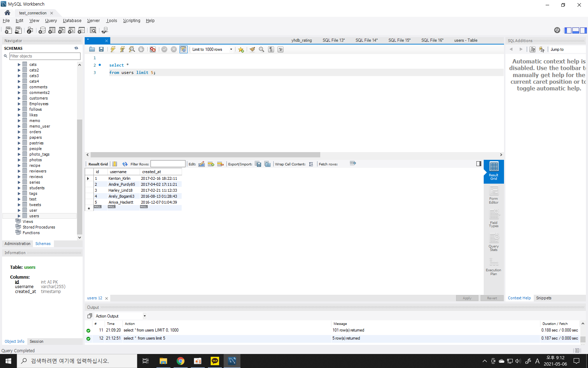Open the schema inspector icon
Viewport: 588px width, 368px height.
pyautogui.click(x=30, y=30)
